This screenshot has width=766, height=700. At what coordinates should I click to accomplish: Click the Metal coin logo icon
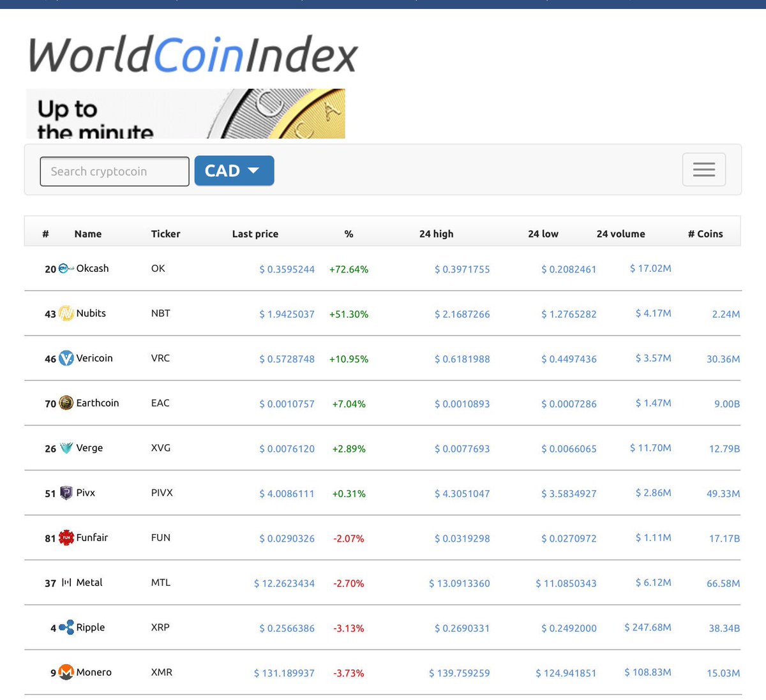click(66, 583)
